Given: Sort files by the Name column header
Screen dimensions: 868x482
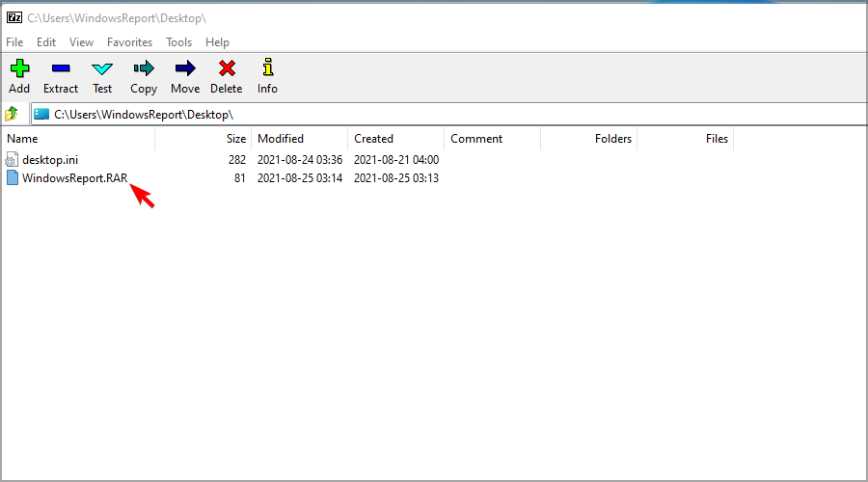Looking at the screenshot, I should coord(23,139).
